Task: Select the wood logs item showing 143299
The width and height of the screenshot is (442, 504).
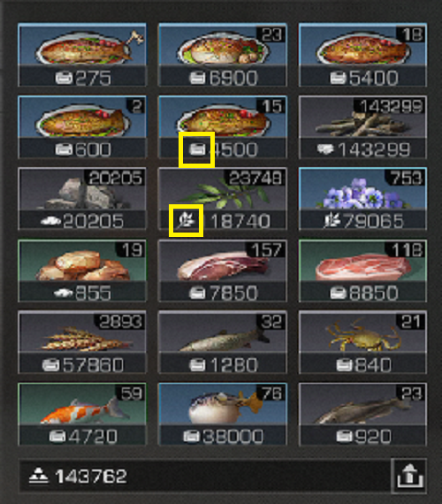Action: [362, 127]
